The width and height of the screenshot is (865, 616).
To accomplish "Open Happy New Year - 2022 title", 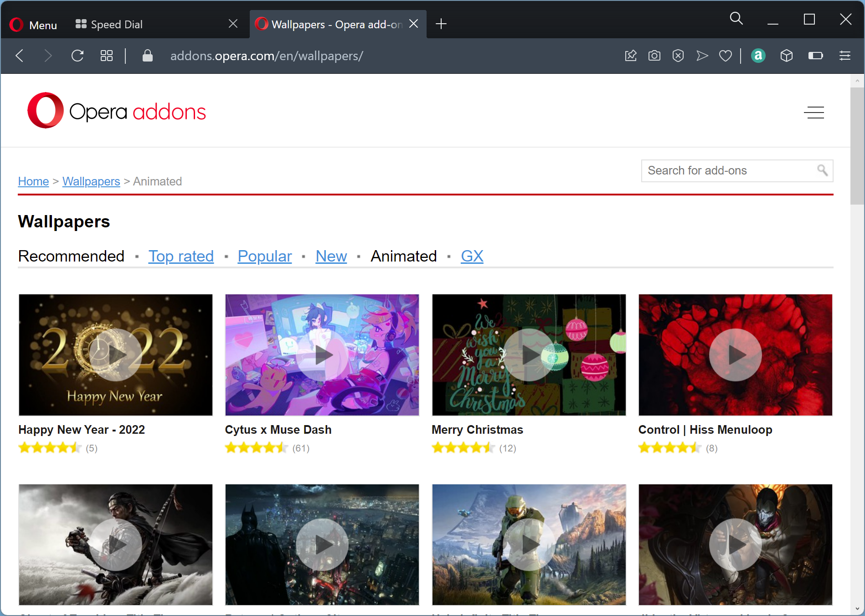I will [x=82, y=430].
